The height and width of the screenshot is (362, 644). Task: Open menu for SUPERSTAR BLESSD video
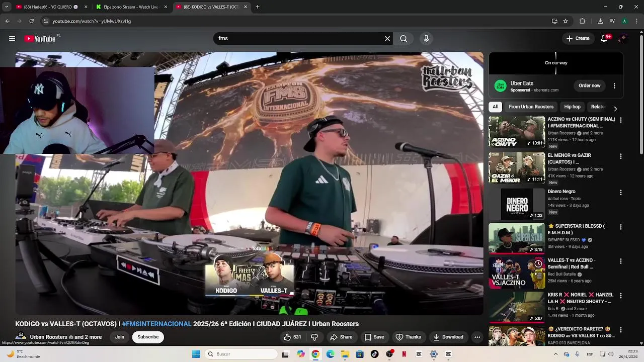[x=620, y=227]
